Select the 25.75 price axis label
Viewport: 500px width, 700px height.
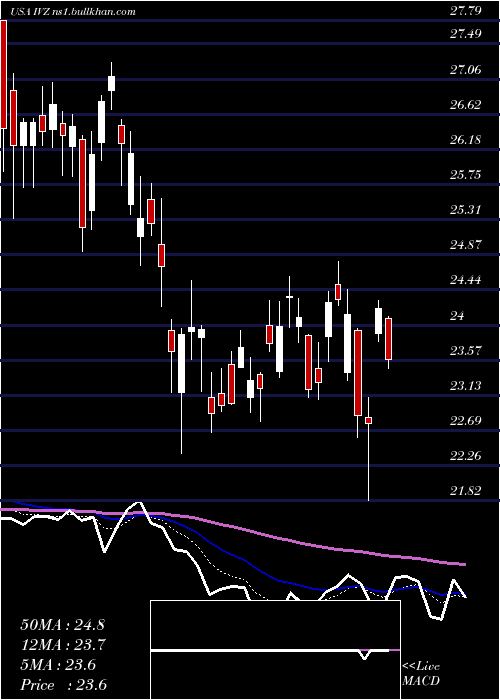pyautogui.click(x=466, y=175)
